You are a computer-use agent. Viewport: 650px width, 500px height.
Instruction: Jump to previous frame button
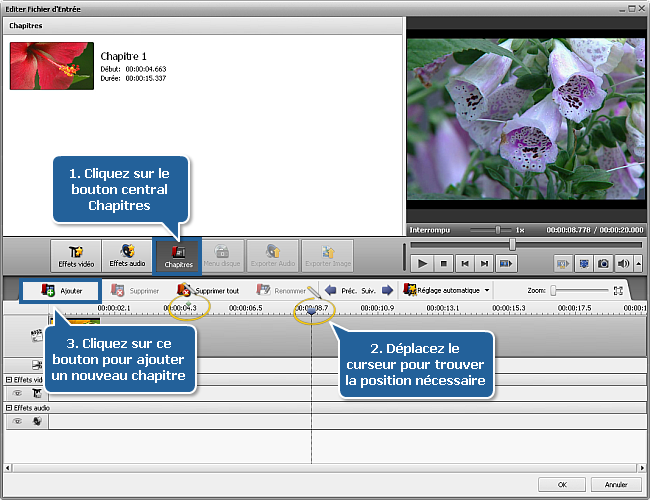click(x=464, y=264)
